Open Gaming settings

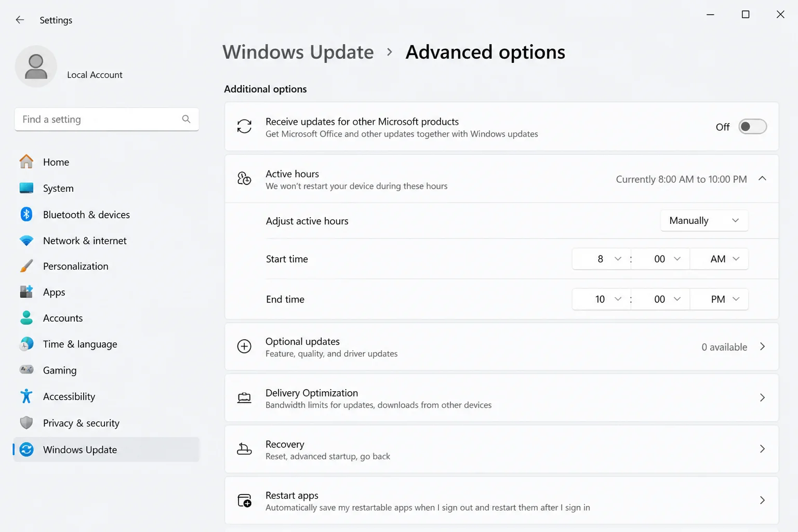[107, 370]
